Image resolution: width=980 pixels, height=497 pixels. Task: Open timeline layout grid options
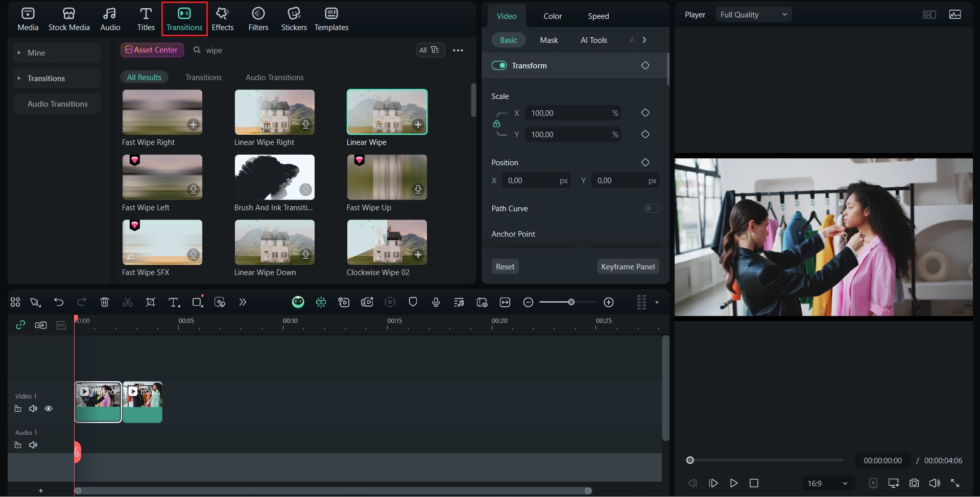click(x=641, y=302)
